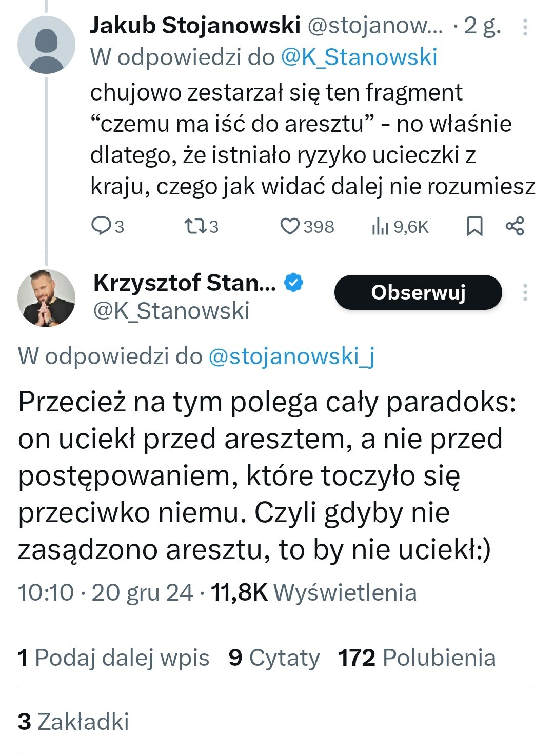Image resolution: width=554 pixels, height=756 pixels.
Task: Bookmark Jakub's tweet with the bookmark icon
Action: [x=474, y=226]
